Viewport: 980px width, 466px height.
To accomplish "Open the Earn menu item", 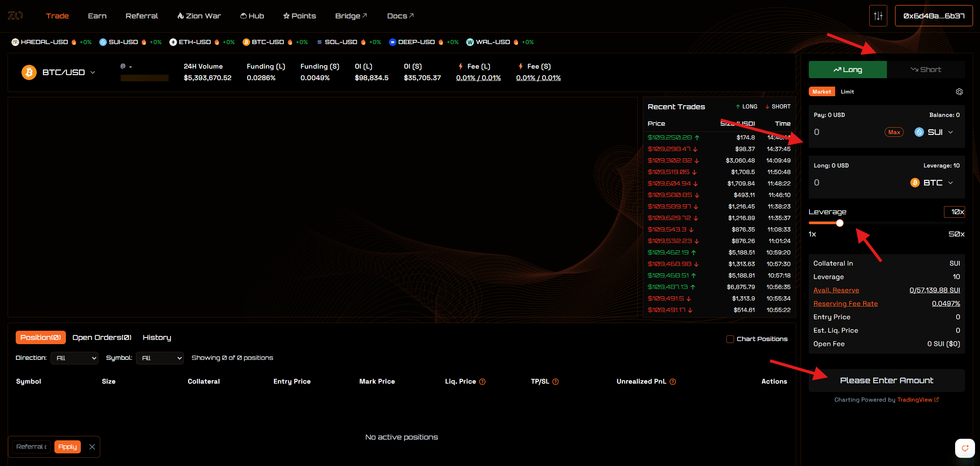I will pos(97,16).
